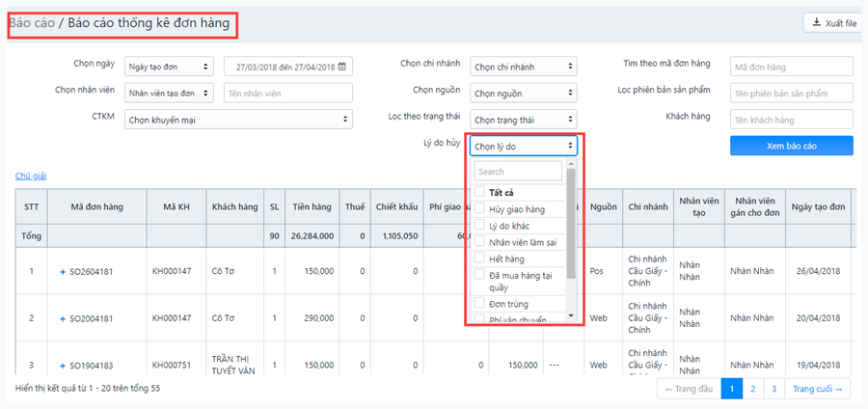Click customer name TRẦN THỊ TUYẾT VÂN

(233, 365)
